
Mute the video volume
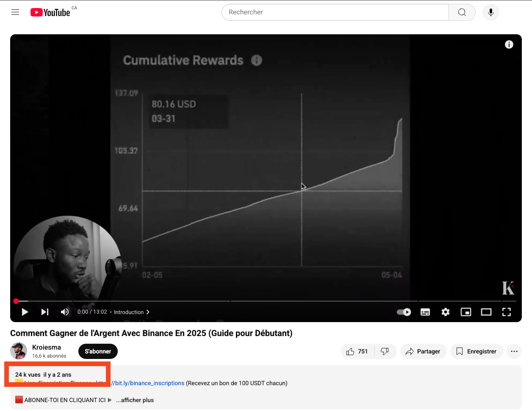[65, 312]
